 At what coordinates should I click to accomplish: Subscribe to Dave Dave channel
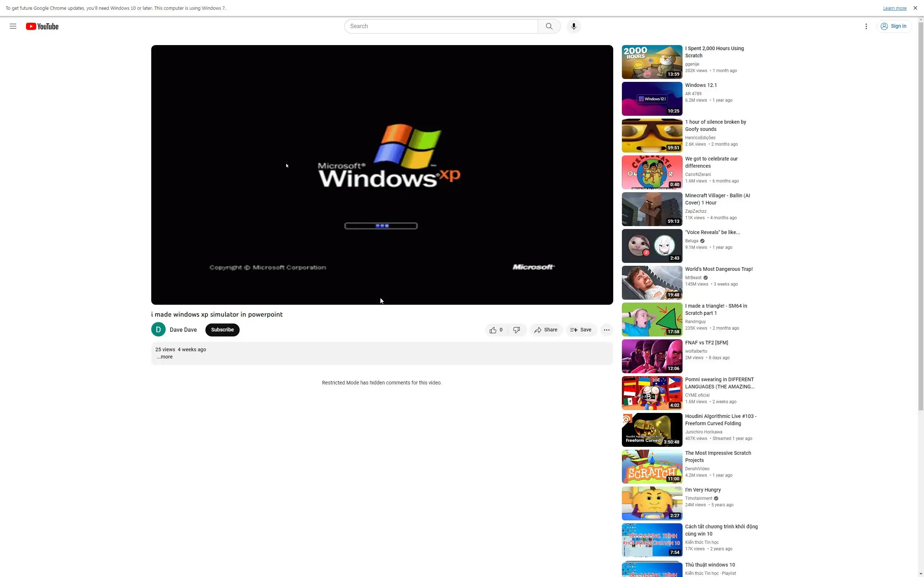click(222, 330)
